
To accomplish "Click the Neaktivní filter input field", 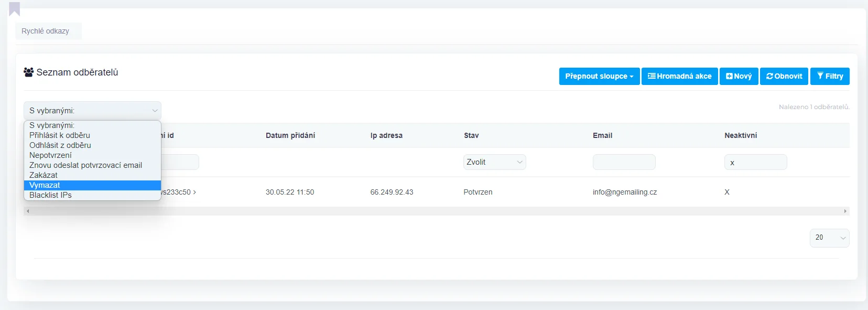I will [755, 162].
